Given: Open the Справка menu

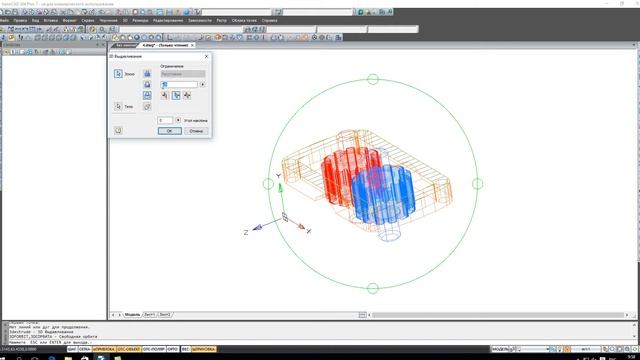Looking at the screenshot, I should point(269,20).
